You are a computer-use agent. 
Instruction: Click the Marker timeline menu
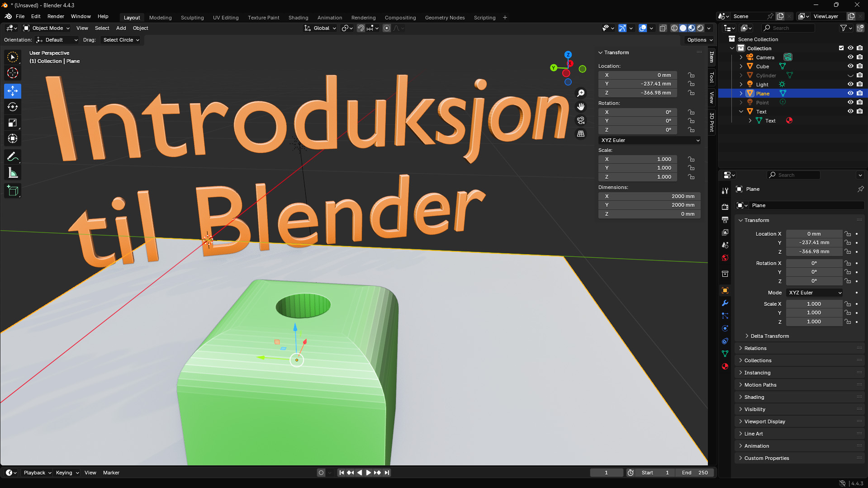(111, 473)
